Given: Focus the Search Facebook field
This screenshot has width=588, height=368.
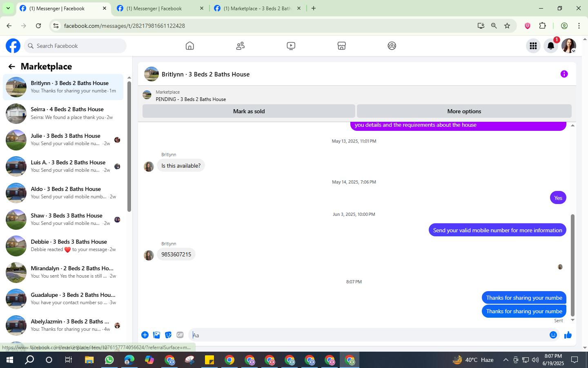Looking at the screenshot, I should coord(75,46).
